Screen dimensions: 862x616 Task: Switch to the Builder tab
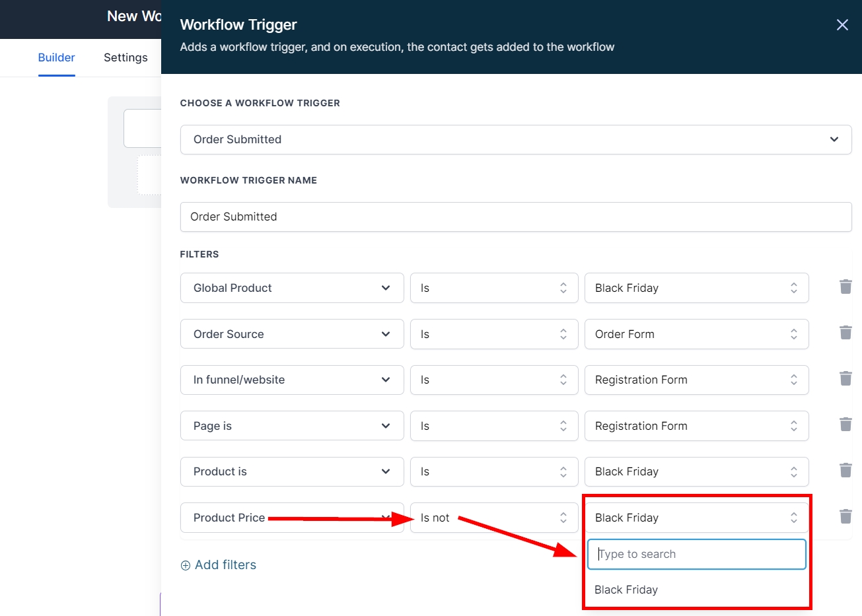point(56,57)
